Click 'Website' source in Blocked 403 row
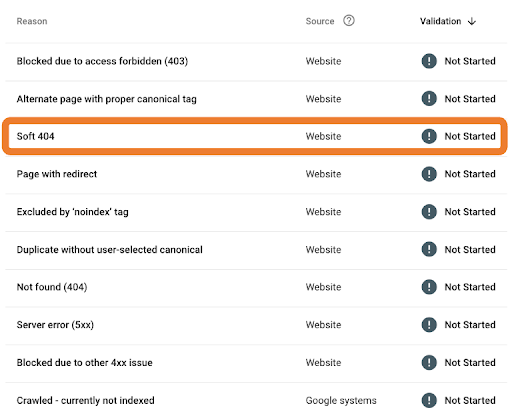512x416 pixels. (323, 61)
